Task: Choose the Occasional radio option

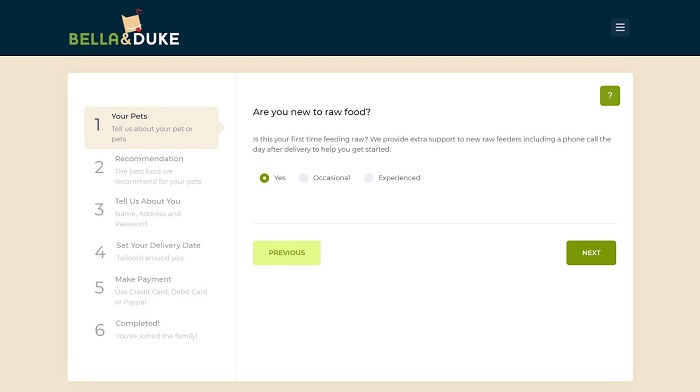Action: pyautogui.click(x=304, y=178)
